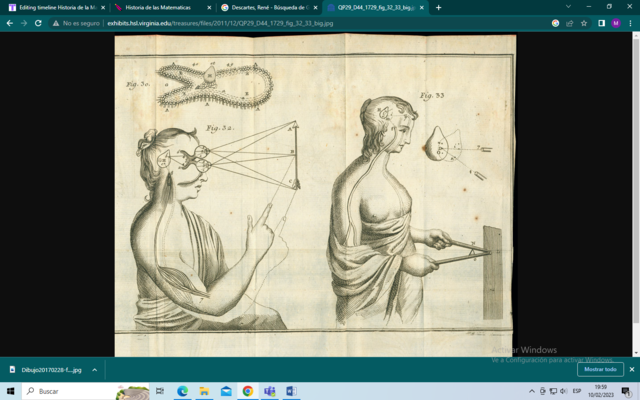Image resolution: width=640 pixels, height=400 pixels.
Task: Open the Windows Start menu
Action: [10, 391]
